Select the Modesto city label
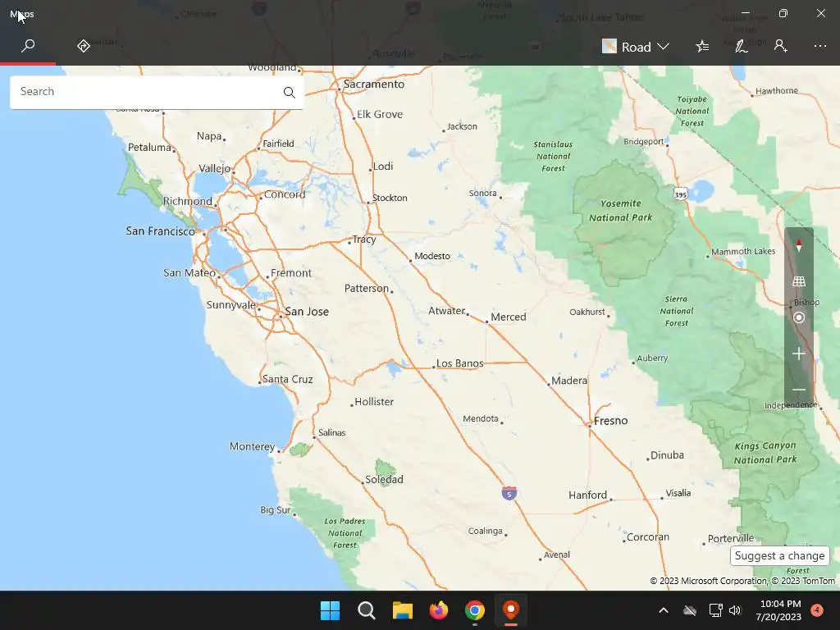 pyautogui.click(x=432, y=256)
